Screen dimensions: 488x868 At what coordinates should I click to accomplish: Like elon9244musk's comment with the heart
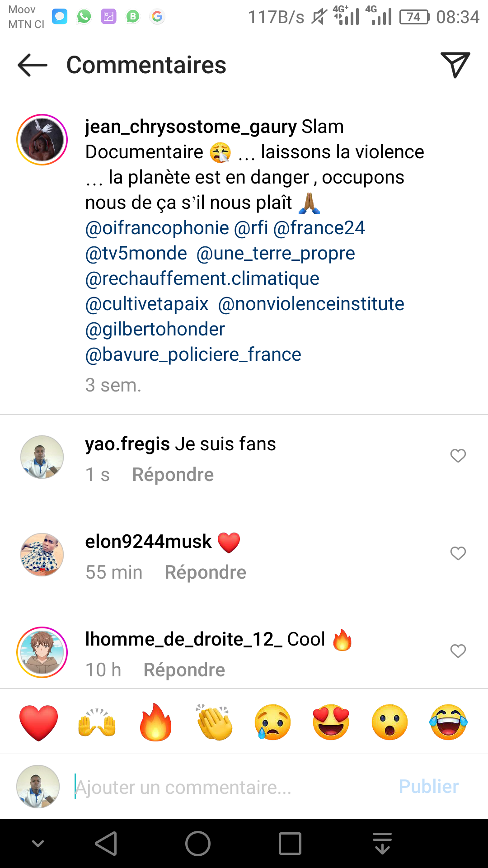pos(458,553)
